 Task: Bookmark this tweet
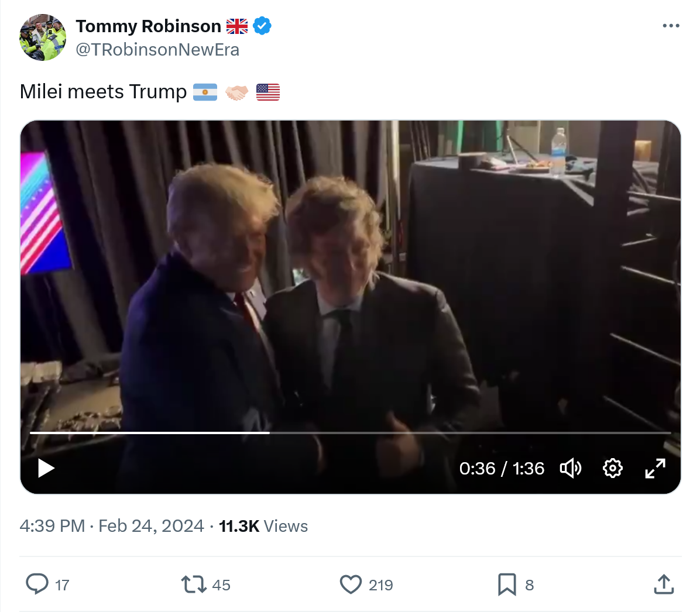click(x=507, y=585)
